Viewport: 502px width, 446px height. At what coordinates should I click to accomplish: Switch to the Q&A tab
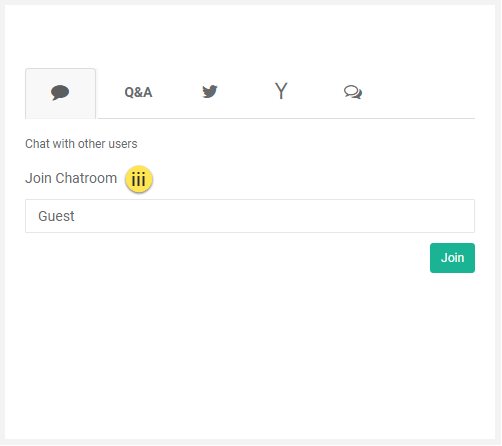point(138,92)
